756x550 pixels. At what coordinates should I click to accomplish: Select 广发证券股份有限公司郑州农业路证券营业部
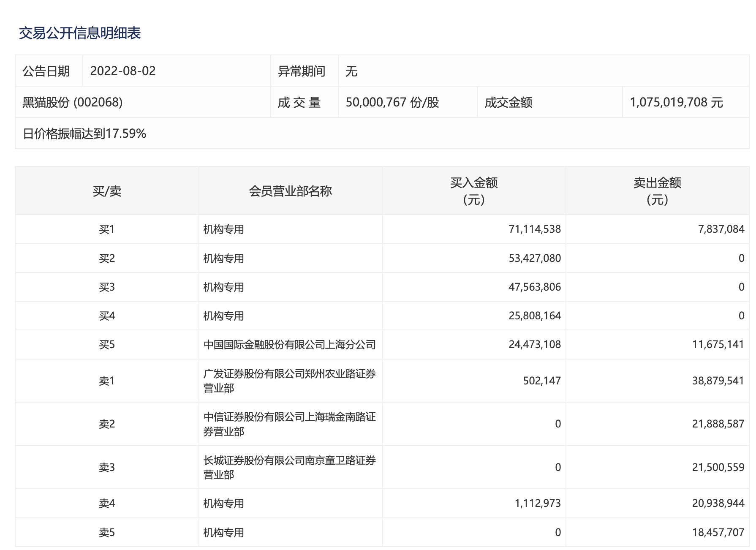pos(290,381)
